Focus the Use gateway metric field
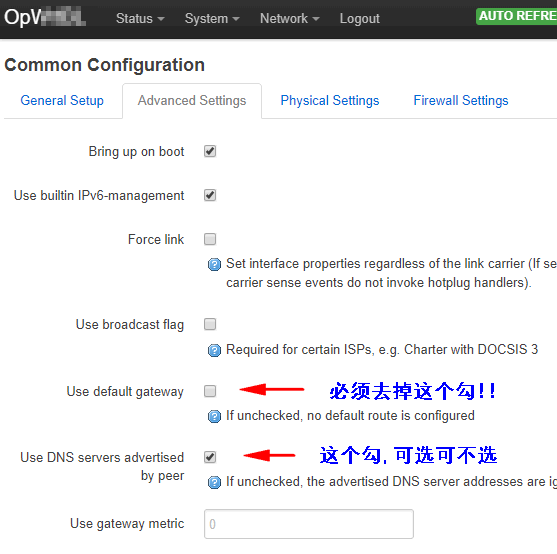The height and width of the screenshot is (554, 557). (309, 524)
